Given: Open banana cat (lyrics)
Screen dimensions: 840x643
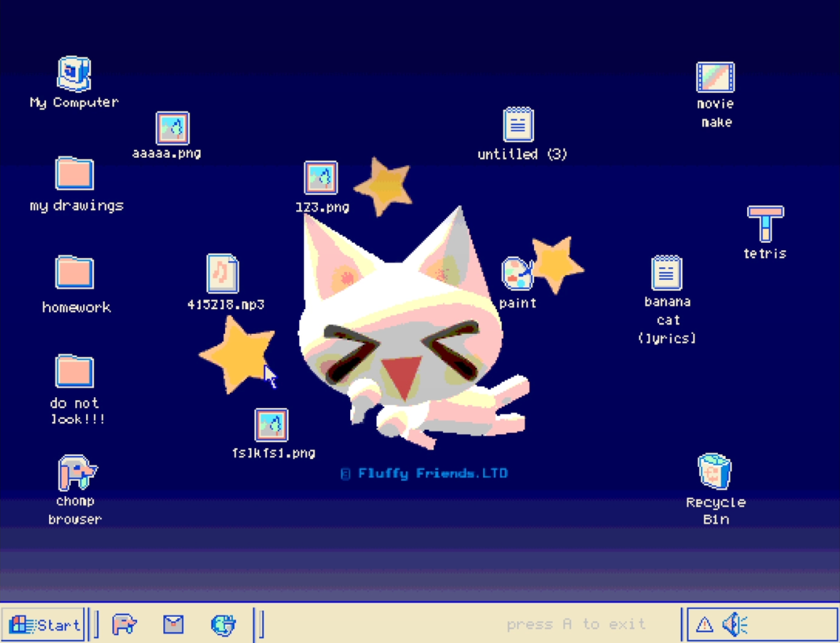Looking at the screenshot, I should (666, 272).
